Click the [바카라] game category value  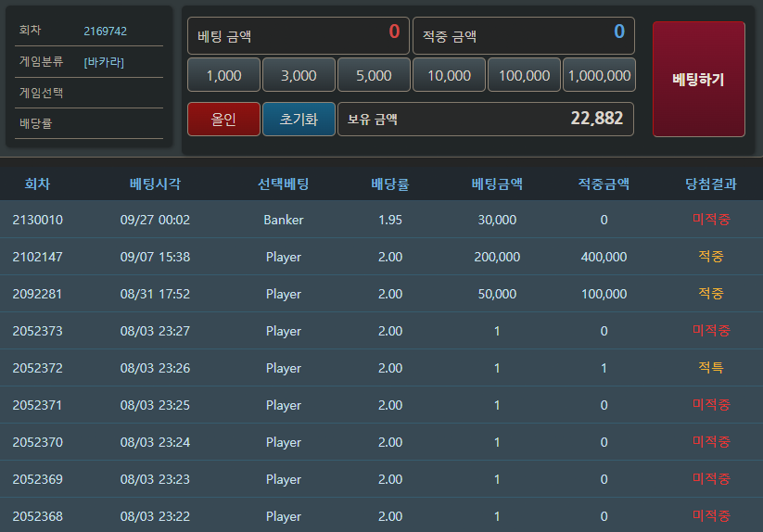[x=104, y=62]
